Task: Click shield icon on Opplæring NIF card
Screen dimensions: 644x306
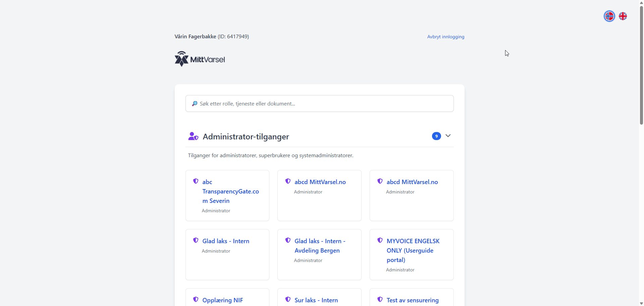Action: [x=196, y=300]
